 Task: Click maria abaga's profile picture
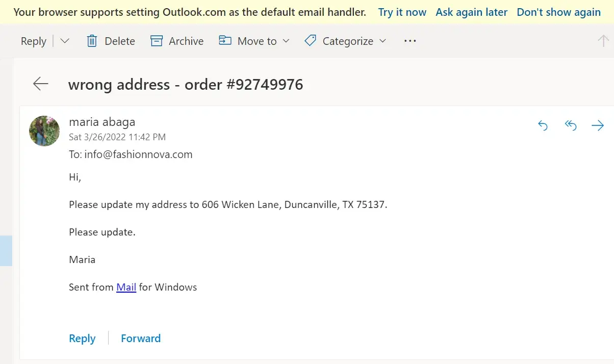pos(44,131)
